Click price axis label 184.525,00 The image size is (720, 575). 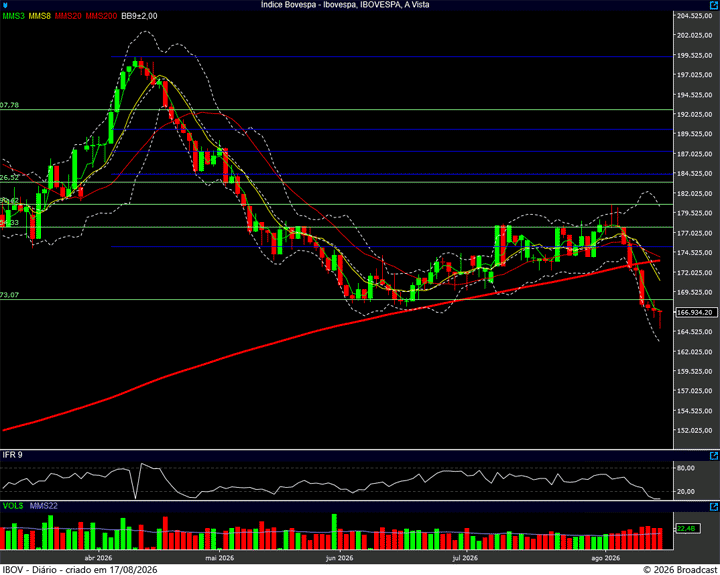tap(695, 174)
